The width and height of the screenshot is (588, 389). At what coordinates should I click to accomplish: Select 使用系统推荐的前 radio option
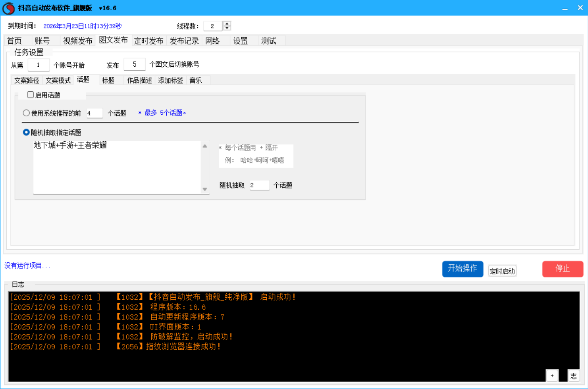[26, 113]
